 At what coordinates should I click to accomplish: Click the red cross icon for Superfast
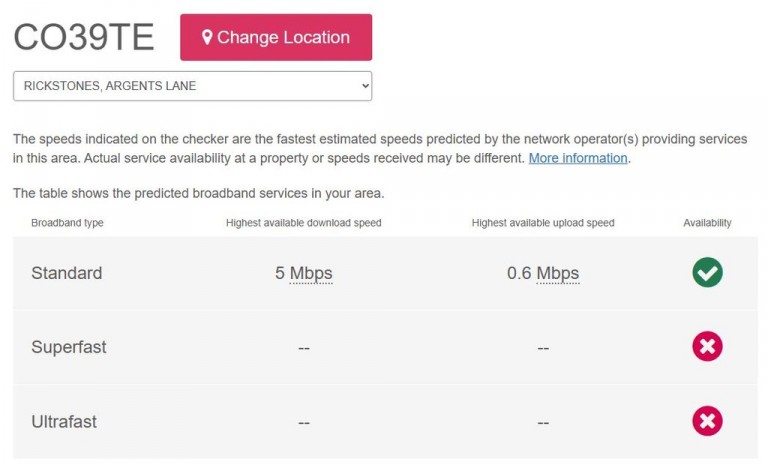707,346
